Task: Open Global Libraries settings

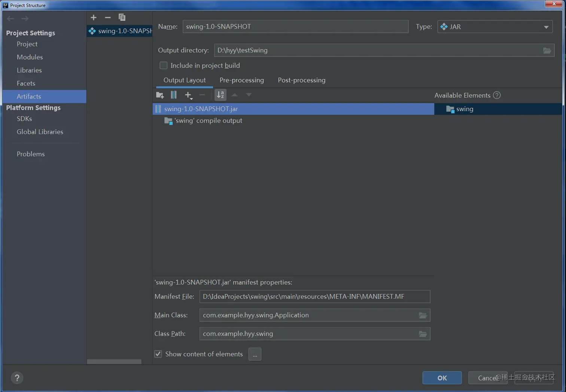Action: pyautogui.click(x=40, y=131)
